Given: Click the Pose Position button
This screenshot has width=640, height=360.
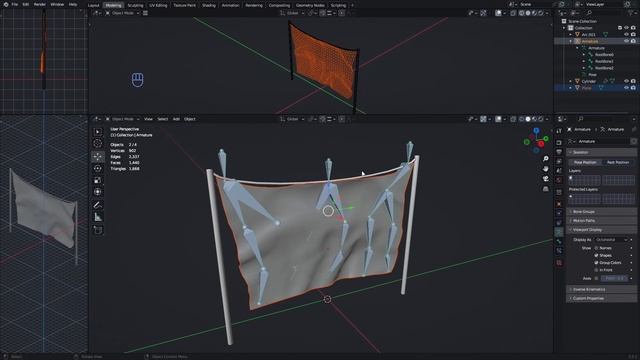Looking at the screenshot, I should (x=585, y=162).
